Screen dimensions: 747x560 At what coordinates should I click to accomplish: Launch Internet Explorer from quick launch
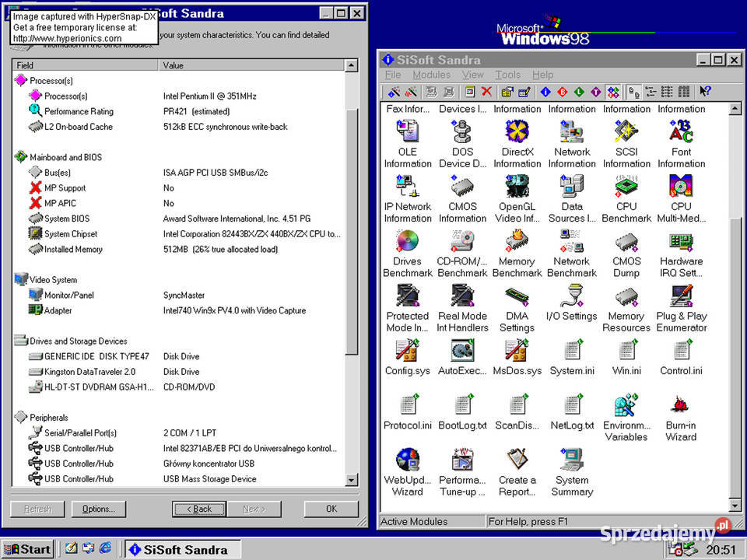tap(105, 548)
